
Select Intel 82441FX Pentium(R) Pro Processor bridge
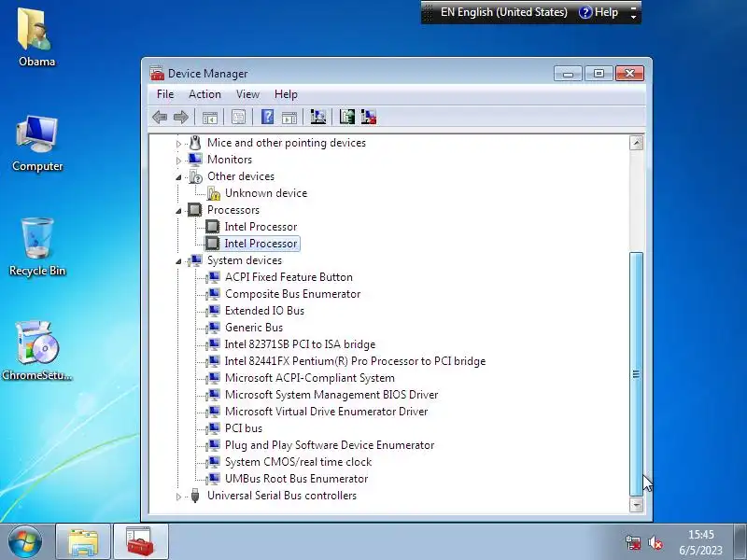pos(356,361)
